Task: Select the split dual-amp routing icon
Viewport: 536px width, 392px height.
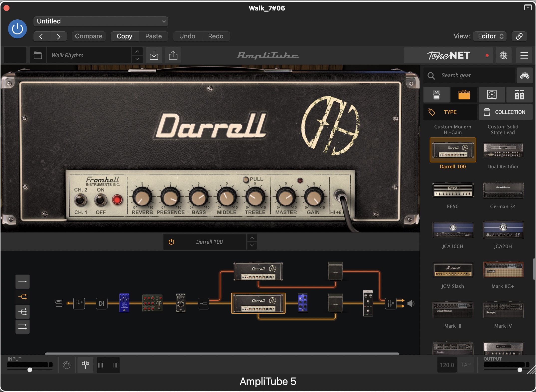Action: pyautogui.click(x=22, y=297)
